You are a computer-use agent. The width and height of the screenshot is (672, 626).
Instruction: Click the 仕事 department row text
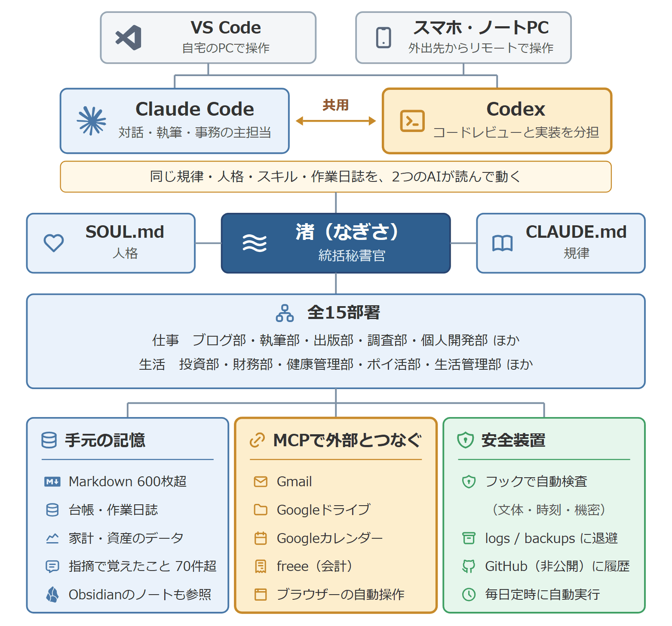[336, 341]
